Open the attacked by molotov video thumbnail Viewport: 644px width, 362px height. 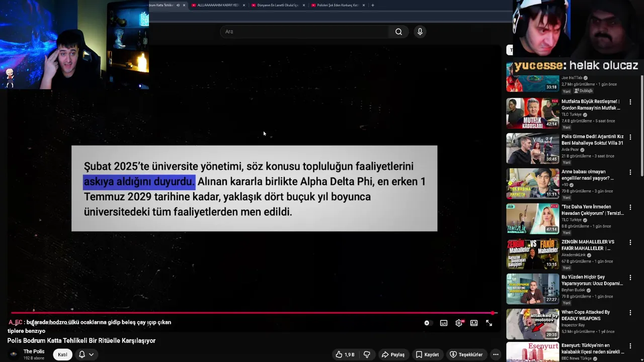pos(532,324)
